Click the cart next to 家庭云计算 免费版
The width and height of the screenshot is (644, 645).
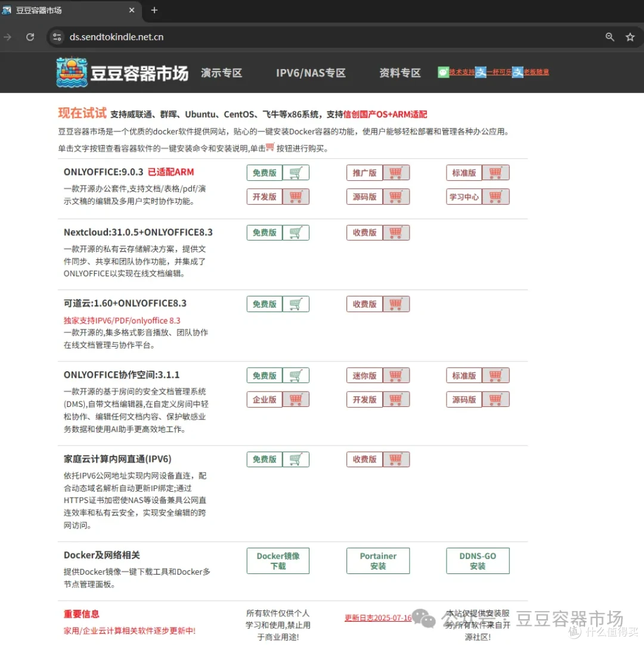(x=296, y=459)
